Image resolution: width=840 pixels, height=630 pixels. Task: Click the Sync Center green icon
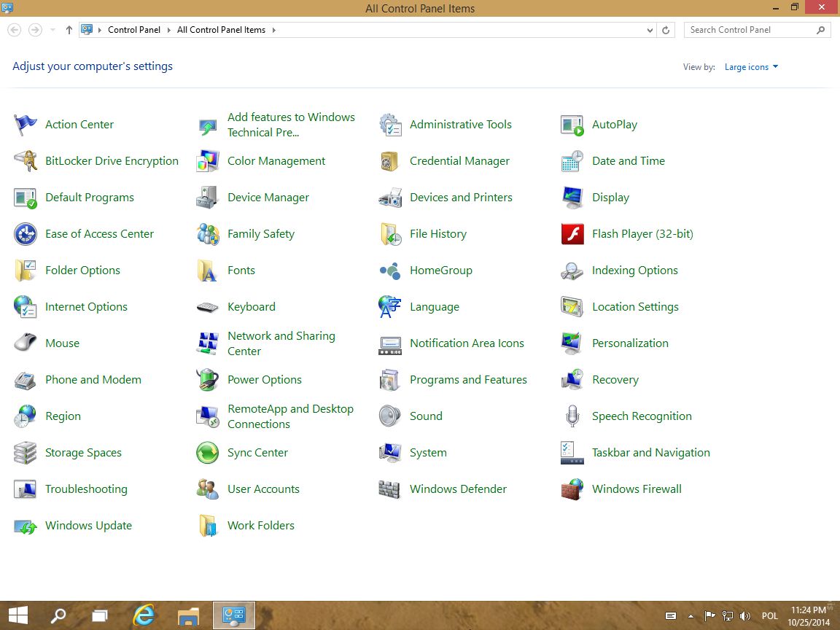pos(207,453)
